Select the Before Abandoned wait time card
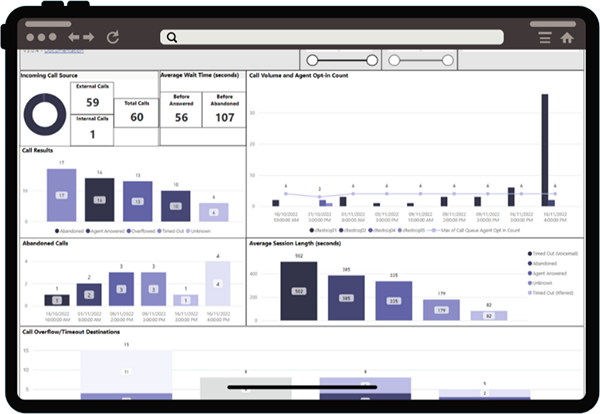600x414 pixels. point(224,109)
